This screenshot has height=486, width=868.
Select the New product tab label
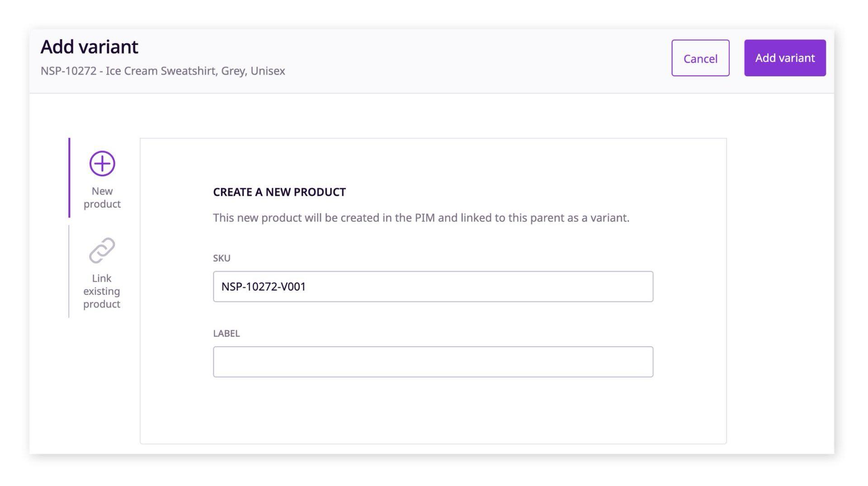click(102, 197)
